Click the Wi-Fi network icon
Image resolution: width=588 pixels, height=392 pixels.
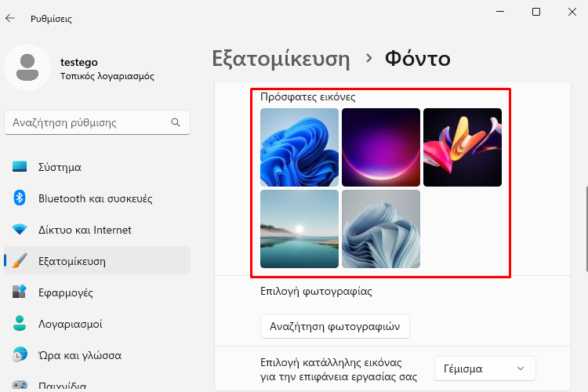pyautogui.click(x=20, y=229)
